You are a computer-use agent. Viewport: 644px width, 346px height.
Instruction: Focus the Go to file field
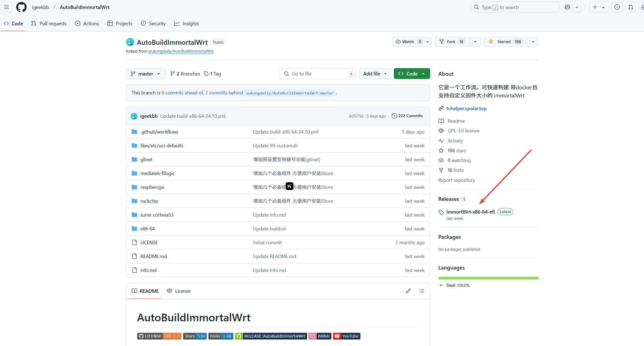[x=318, y=74]
